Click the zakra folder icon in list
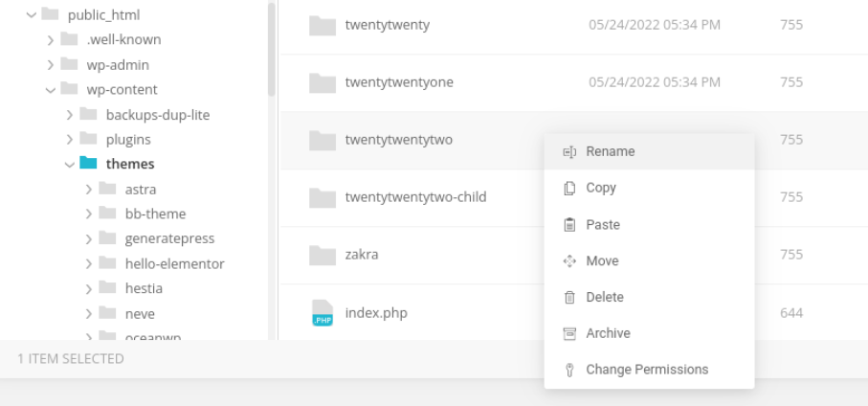 tap(323, 256)
